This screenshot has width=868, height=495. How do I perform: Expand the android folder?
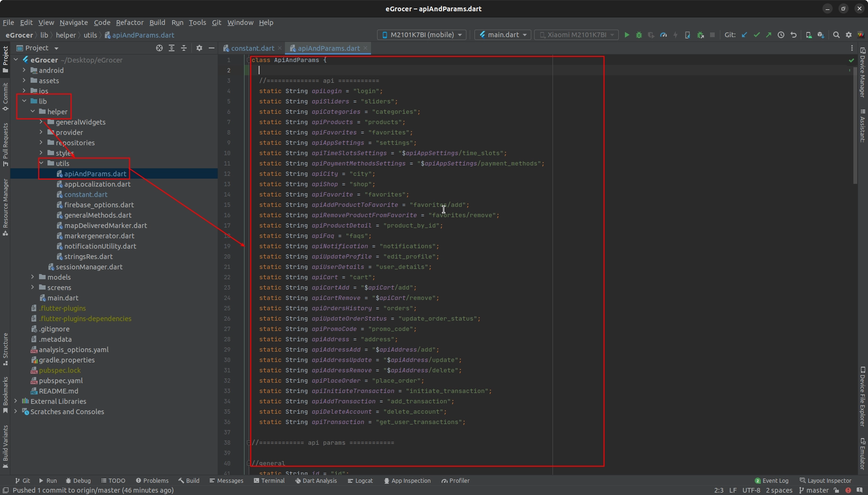coord(24,70)
